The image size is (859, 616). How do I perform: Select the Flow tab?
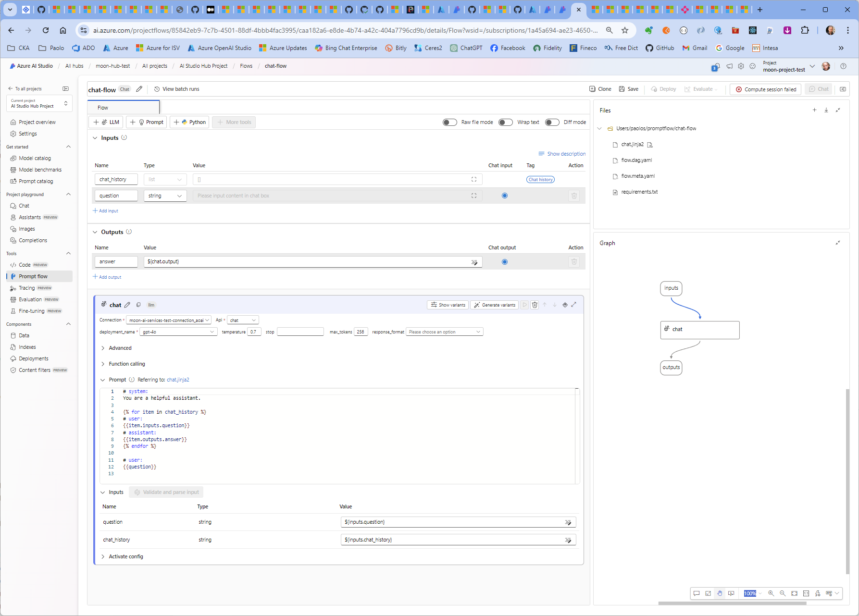click(123, 108)
